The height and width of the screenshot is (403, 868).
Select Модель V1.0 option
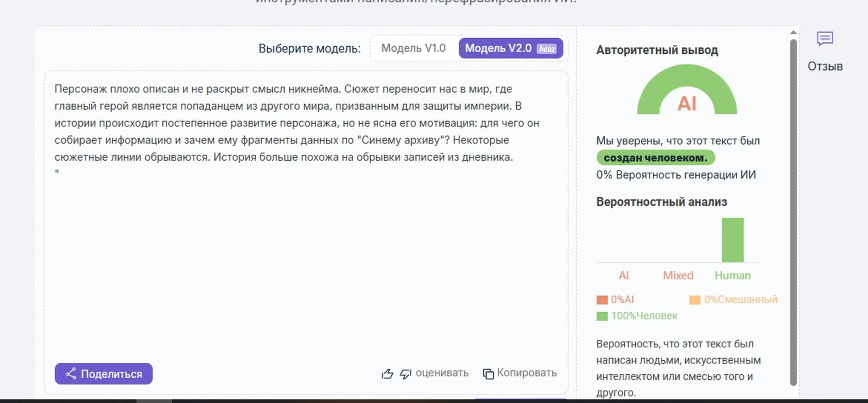413,48
